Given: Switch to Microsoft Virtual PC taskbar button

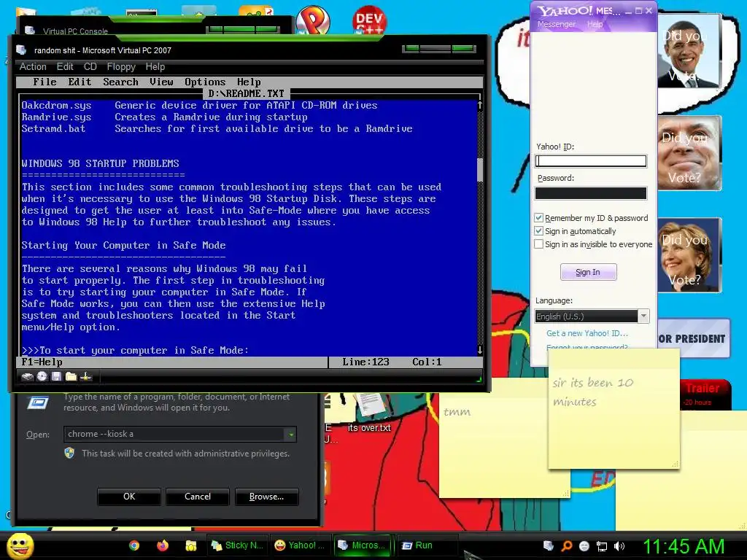Looking at the screenshot, I should pyautogui.click(x=362, y=545).
